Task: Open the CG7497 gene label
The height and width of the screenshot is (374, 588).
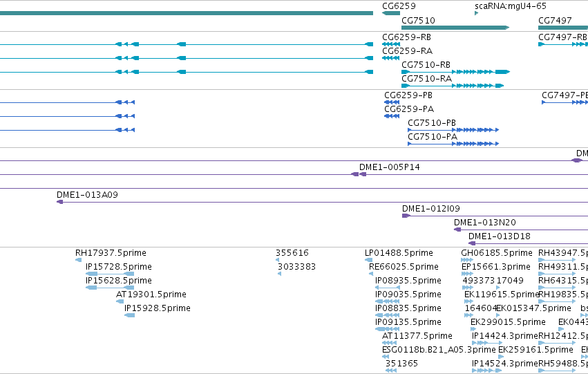Action: coord(555,20)
